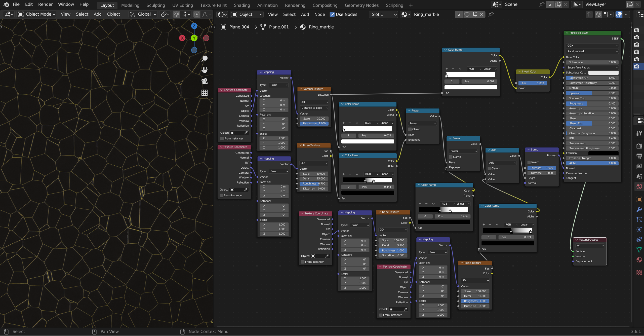Click the Plane.004 breadcrumb
Screen dimensions: 644x336
tap(239, 27)
